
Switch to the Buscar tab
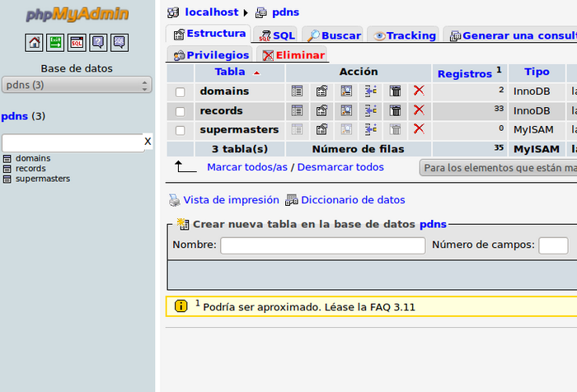tap(333, 35)
